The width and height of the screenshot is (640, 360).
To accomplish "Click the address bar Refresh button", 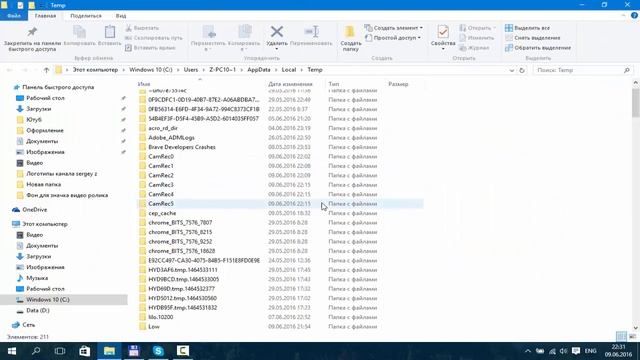I will (x=522, y=70).
